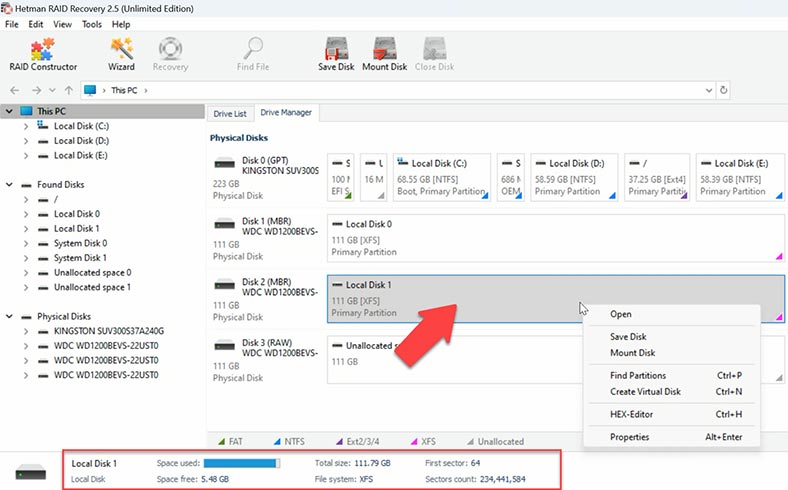Launch the Wizard tool
788x490 pixels.
[121, 54]
